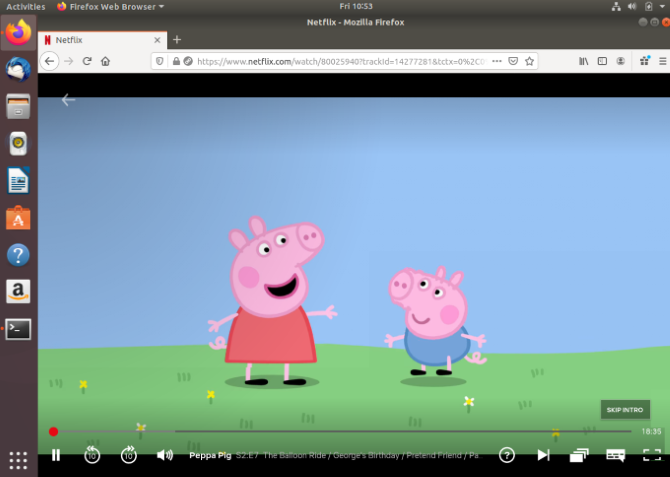Play the next episode
Screen dimensions: 670x477
coord(543,455)
